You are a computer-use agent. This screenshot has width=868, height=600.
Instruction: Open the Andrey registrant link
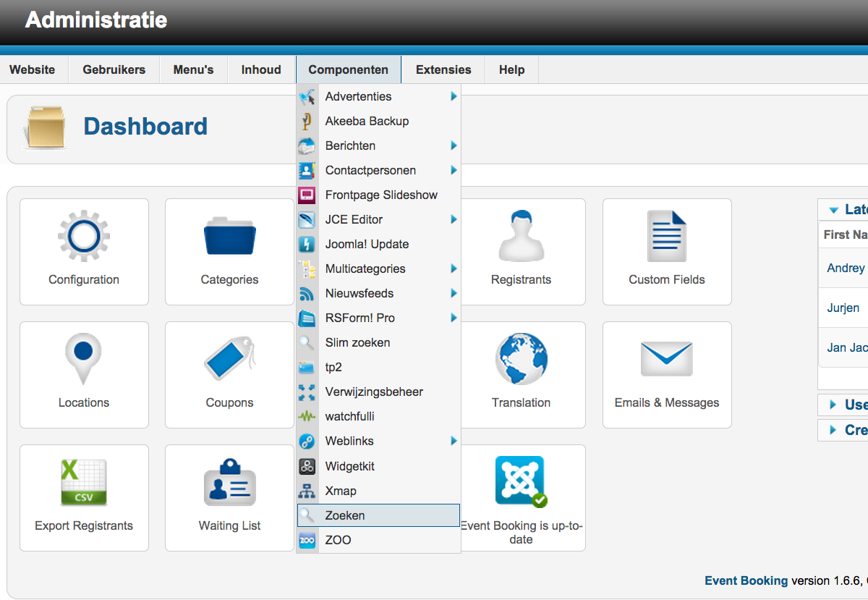846,268
